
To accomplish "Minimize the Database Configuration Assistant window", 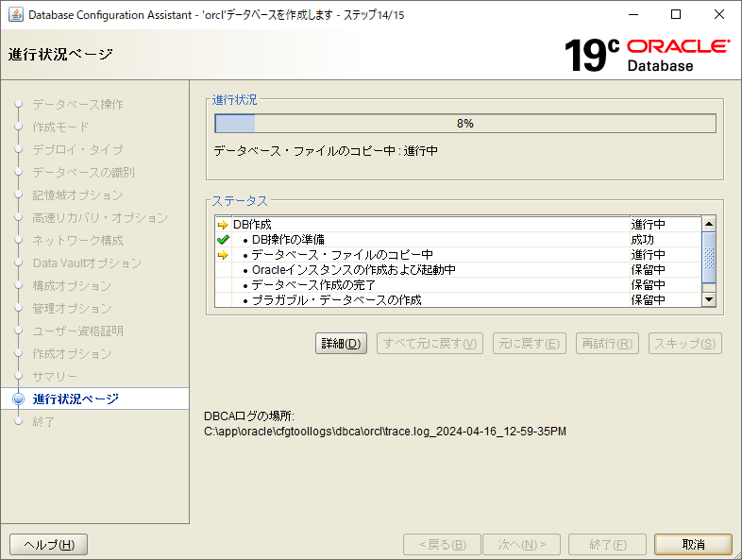I will pos(633,15).
